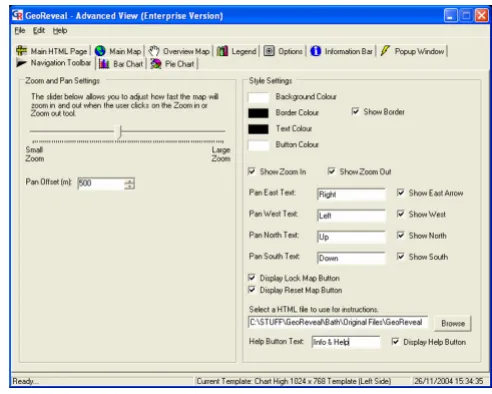This screenshot has width=492, height=394.
Task: Open the File menu
Action: [x=20, y=31]
